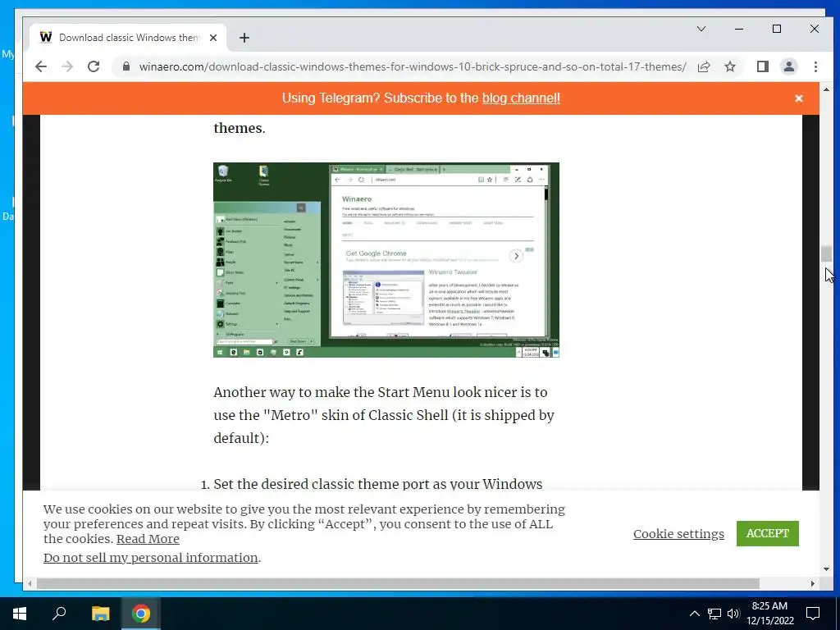This screenshot has width=840, height=630.
Task: Click the scroll up arrow
Action: (825, 89)
